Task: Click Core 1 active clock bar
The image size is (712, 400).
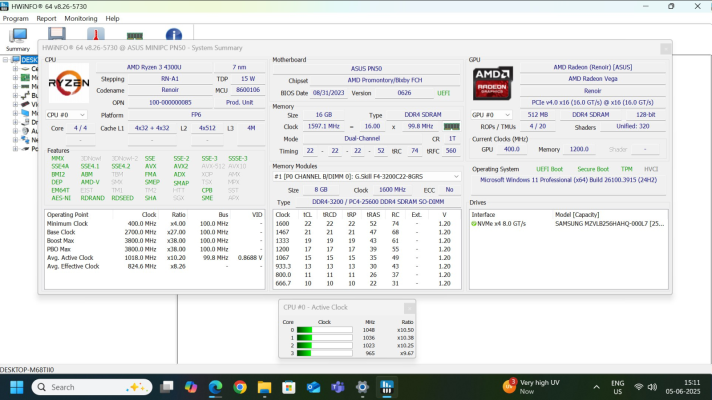Action: [324, 338]
